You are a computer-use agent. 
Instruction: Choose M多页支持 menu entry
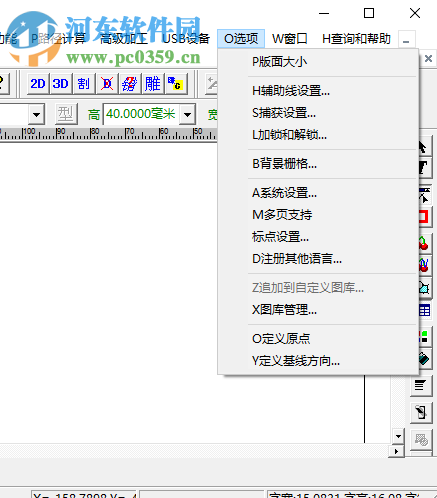pyautogui.click(x=318, y=215)
